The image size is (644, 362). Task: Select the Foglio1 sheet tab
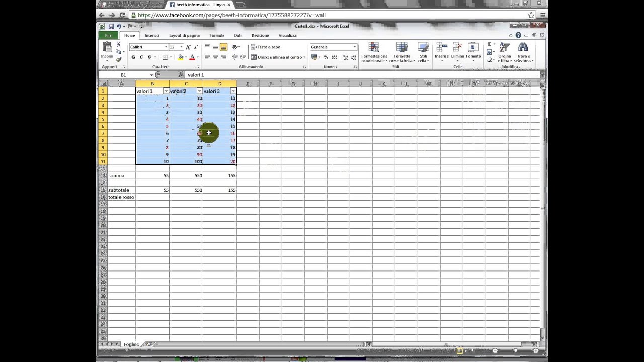(x=131, y=344)
